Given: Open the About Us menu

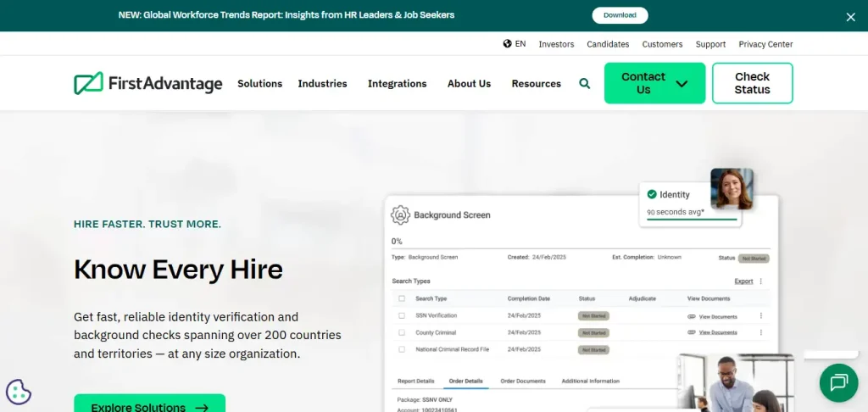Looking at the screenshot, I should (469, 84).
